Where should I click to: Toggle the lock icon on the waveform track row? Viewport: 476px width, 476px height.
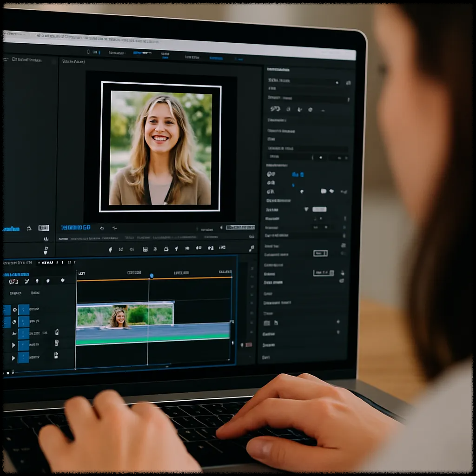click(57, 332)
